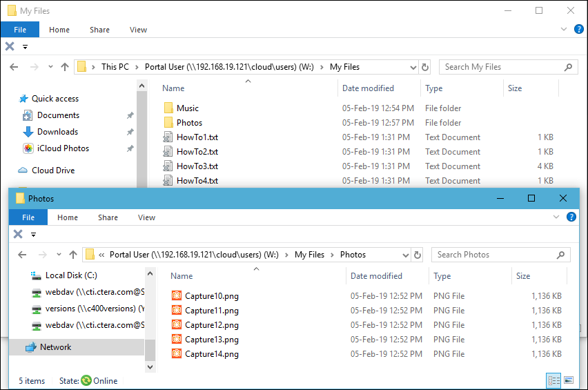
Task: Click Help icon in Photos window
Action: point(571,217)
